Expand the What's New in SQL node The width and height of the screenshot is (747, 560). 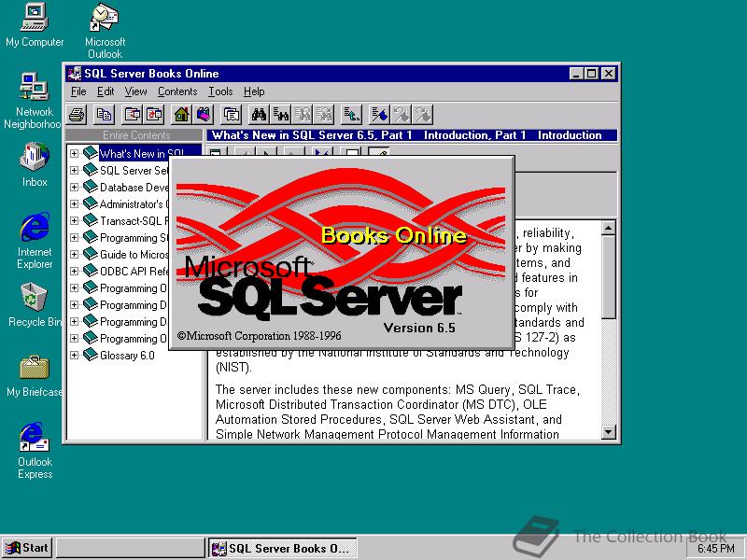(x=74, y=153)
